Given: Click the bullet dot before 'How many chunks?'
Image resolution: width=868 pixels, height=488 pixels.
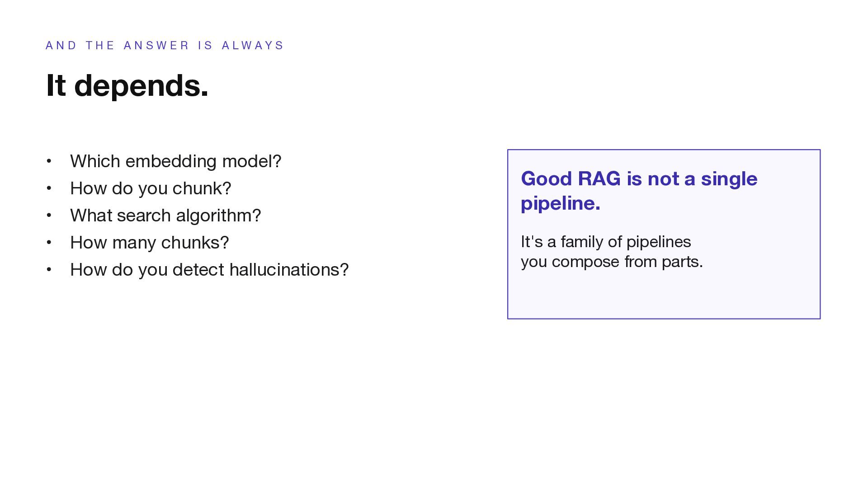Looking at the screenshot, I should point(49,243).
